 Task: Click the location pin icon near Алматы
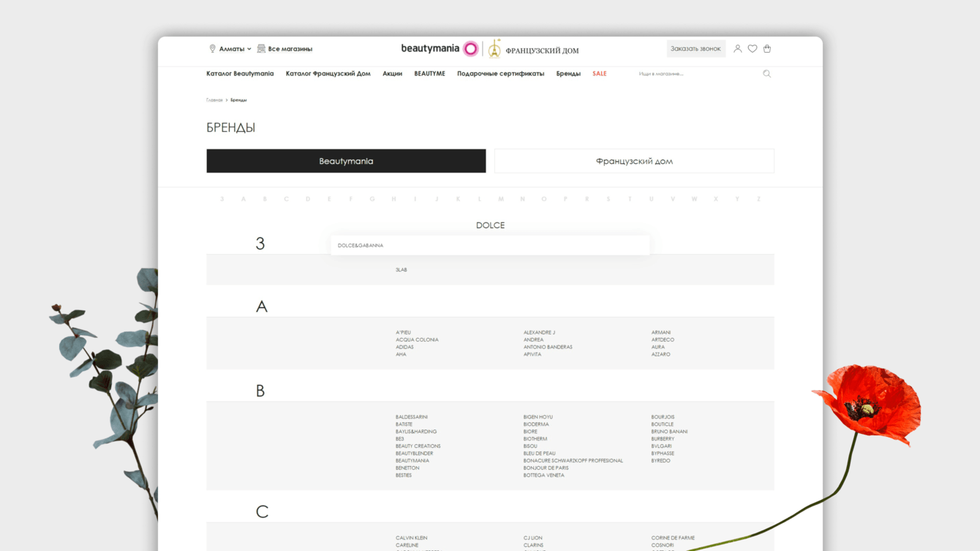[x=212, y=49]
